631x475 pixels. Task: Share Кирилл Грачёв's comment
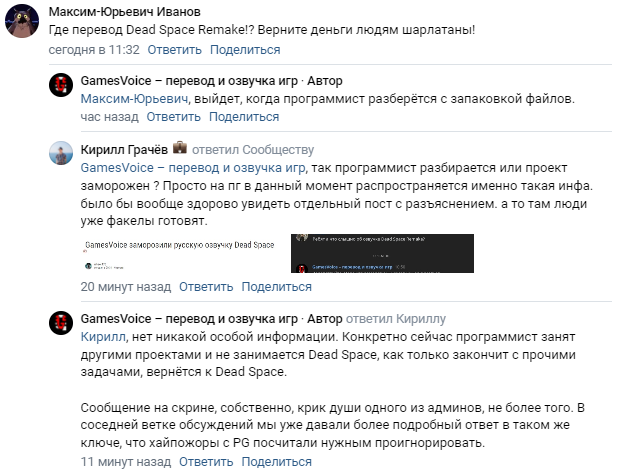pos(277,286)
